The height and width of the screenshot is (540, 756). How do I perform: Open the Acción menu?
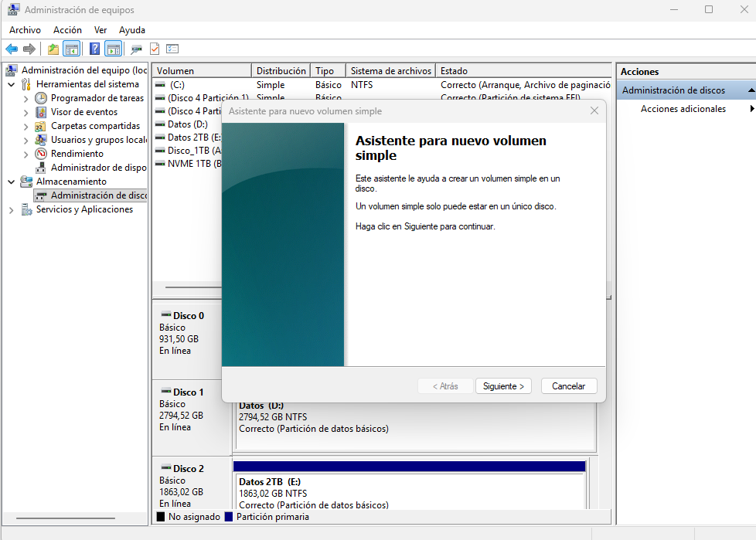click(x=67, y=30)
